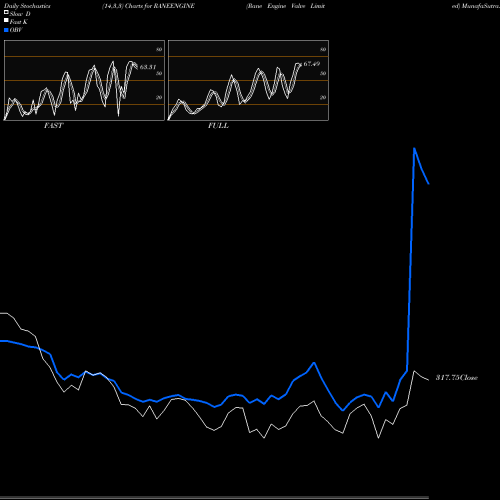The width and height of the screenshot is (500, 500).
Task: Click the FAST label under chart
Action: point(53,126)
